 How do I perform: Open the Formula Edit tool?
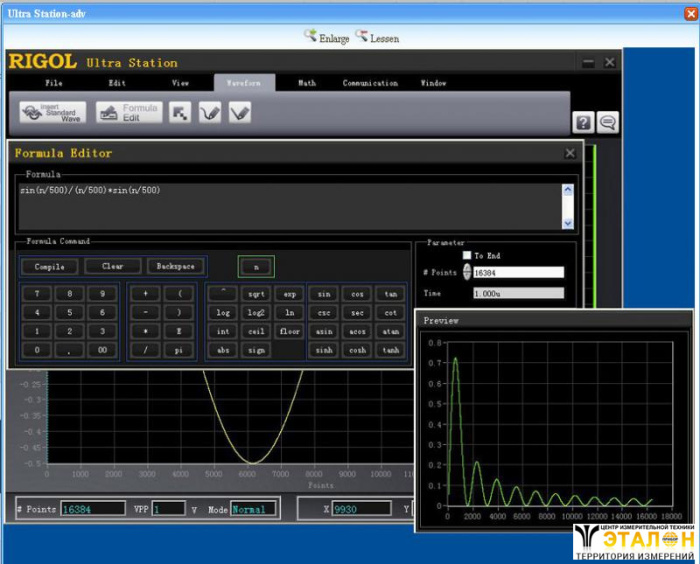129,113
